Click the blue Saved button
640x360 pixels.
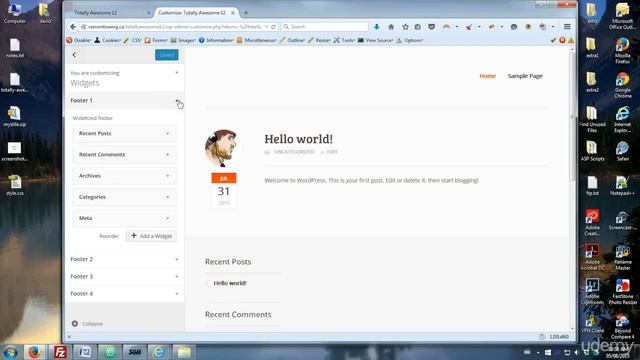point(167,55)
